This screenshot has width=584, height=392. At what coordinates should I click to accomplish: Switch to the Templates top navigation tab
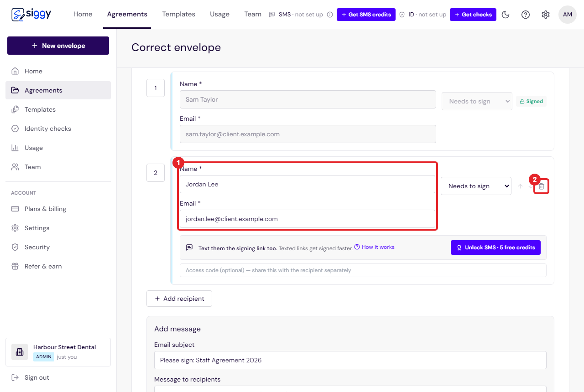[x=178, y=14]
